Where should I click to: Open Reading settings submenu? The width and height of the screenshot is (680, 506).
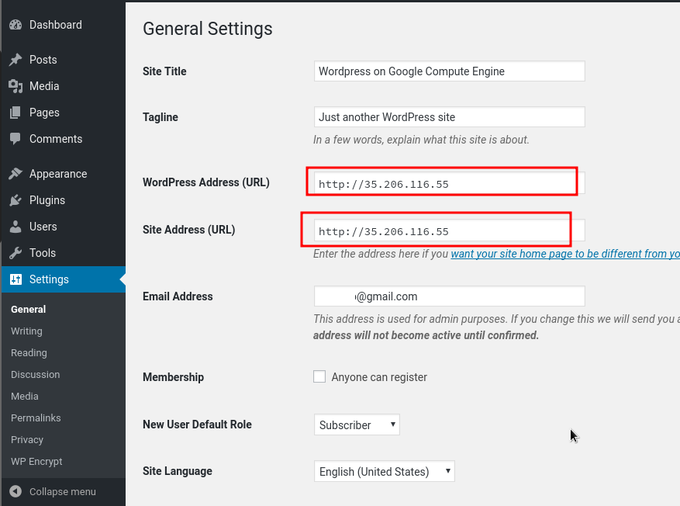(x=29, y=353)
